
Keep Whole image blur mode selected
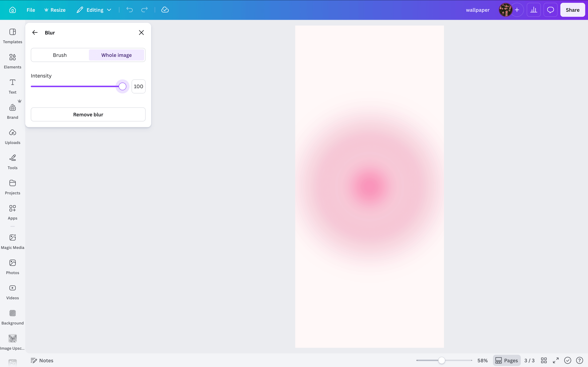click(x=116, y=55)
